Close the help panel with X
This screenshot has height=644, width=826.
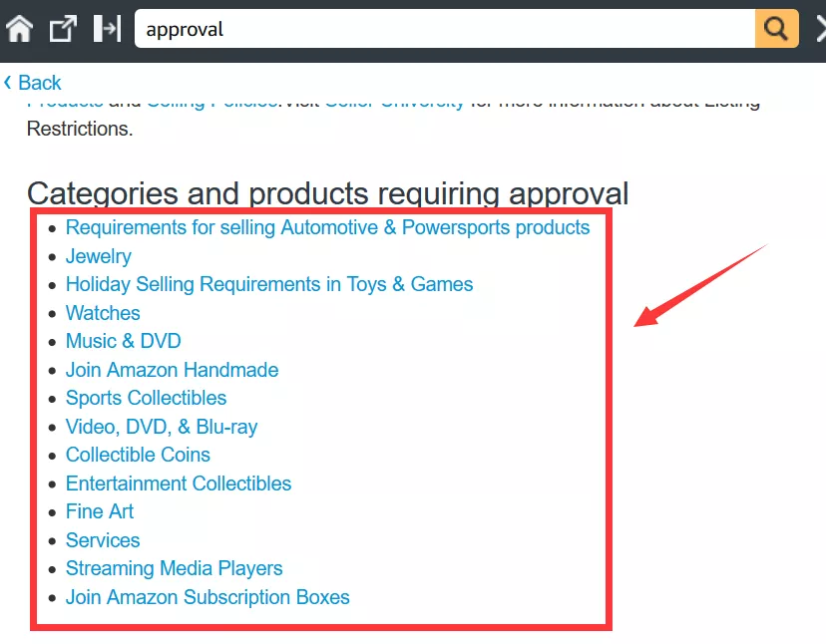pyautogui.click(x=821, y=28)
